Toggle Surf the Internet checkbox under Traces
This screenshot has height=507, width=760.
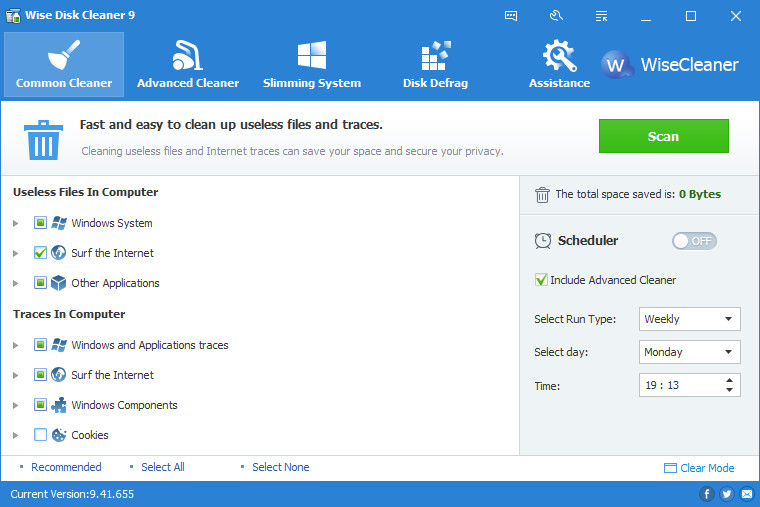[40, 375]
